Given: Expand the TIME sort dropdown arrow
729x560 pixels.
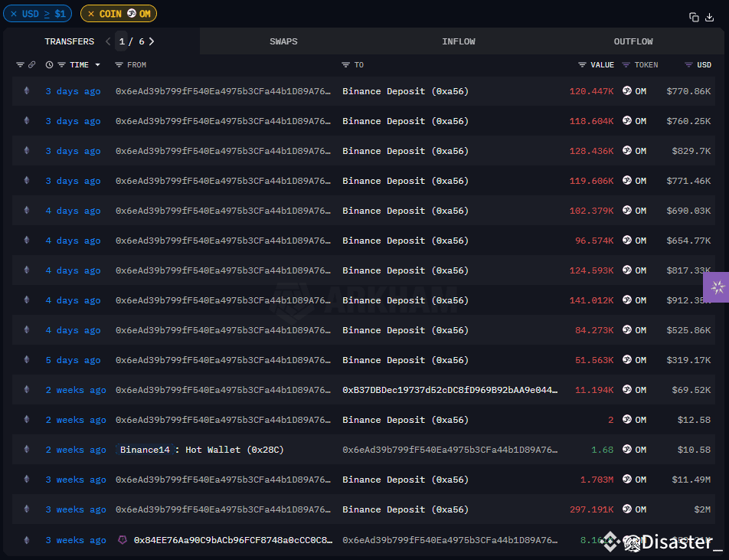Looking at the screenshot, I should click(x=98, y=64).
